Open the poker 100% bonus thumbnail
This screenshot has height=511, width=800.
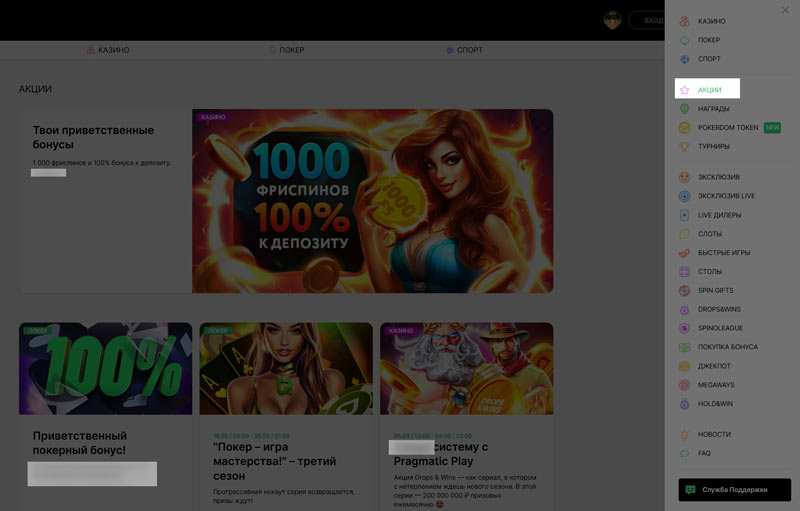[105, 368]
